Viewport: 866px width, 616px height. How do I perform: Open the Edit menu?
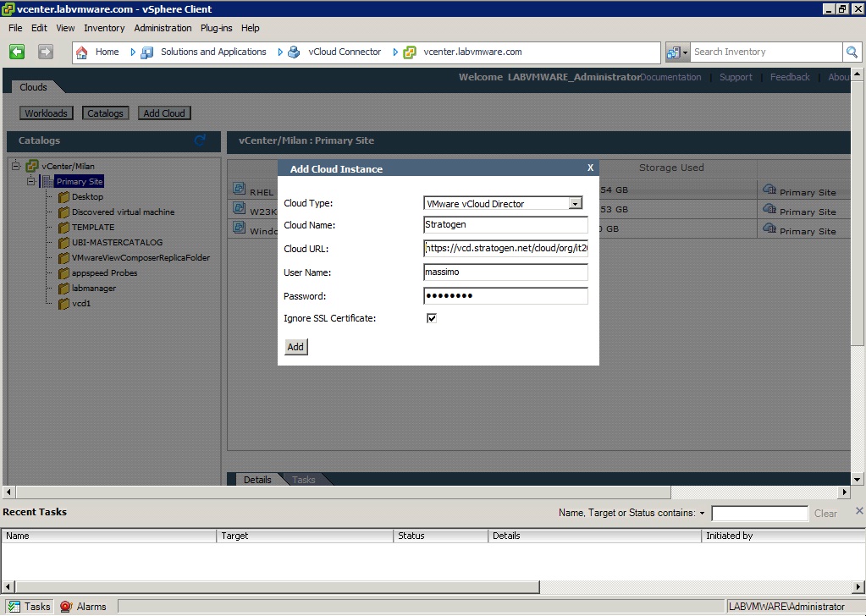39,28
